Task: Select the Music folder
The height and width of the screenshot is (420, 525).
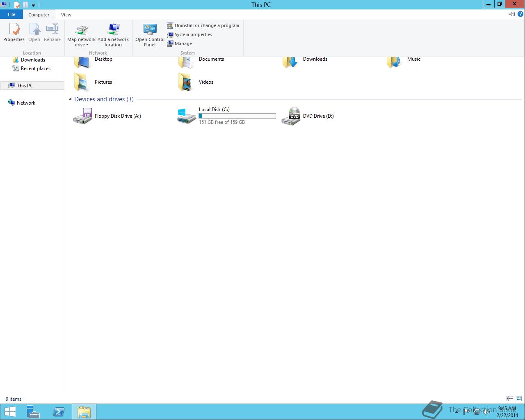Action: pyautogui.click(x=404, y=62)
